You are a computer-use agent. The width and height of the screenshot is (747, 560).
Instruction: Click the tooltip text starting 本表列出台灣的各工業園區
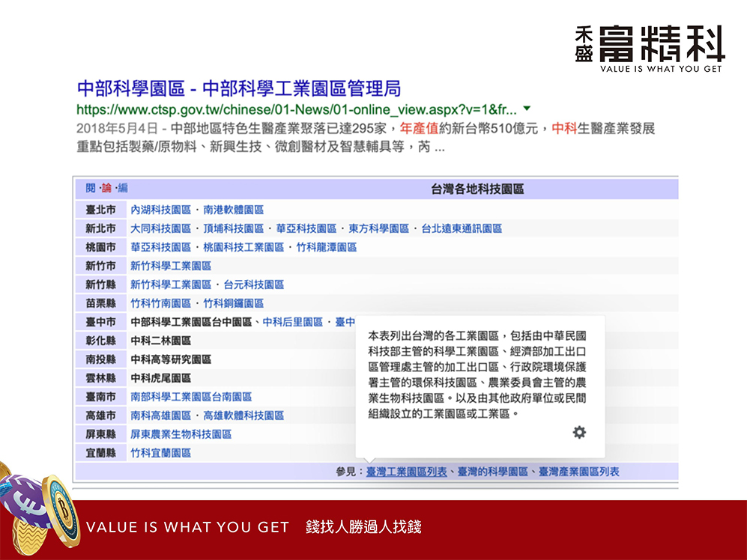tap(477, 375)
